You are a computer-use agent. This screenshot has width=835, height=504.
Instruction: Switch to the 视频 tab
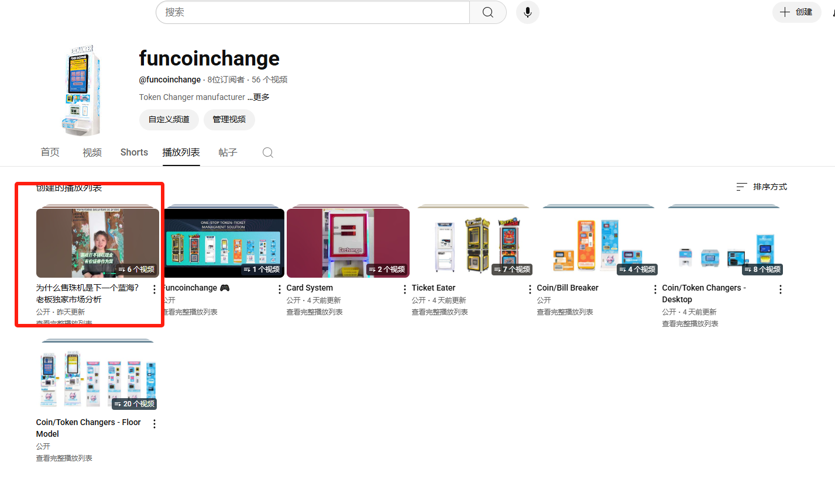coord(92,153)
